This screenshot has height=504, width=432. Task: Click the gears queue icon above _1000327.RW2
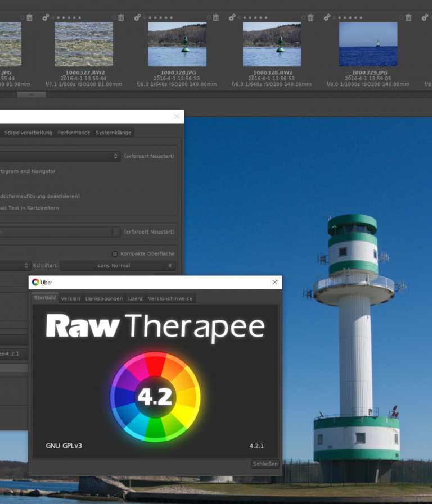click(46, 17)
